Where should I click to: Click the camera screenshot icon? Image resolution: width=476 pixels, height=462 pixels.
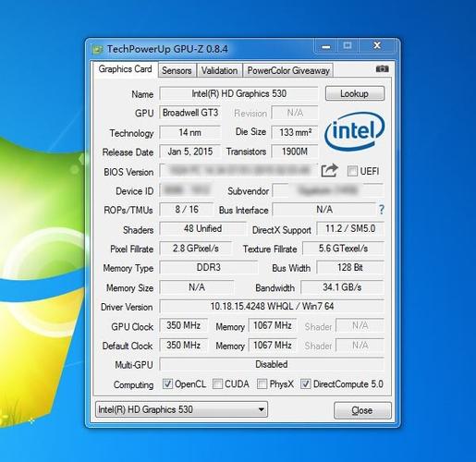click(382, 69)
